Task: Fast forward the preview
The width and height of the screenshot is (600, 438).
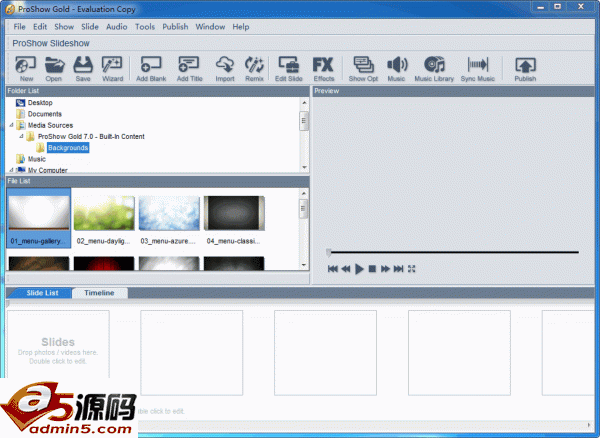Action: click(385, 269)
